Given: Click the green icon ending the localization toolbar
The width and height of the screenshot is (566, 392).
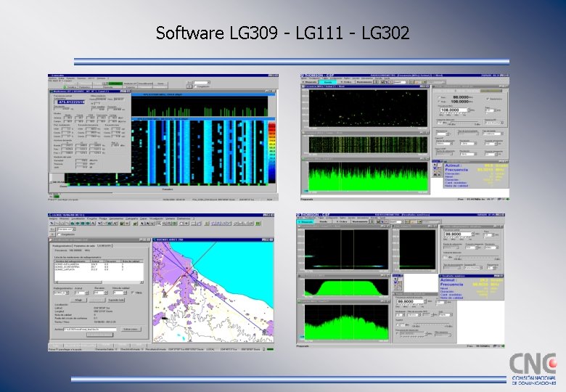Looking at the screenshot, I should pyautogui.click(x=258, y=224).
